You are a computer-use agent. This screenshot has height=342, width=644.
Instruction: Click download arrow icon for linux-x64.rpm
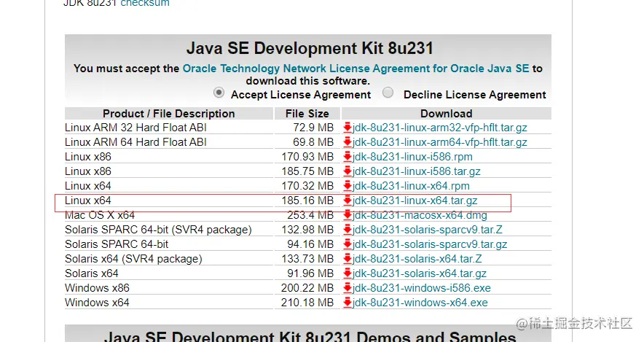point(347,186)
